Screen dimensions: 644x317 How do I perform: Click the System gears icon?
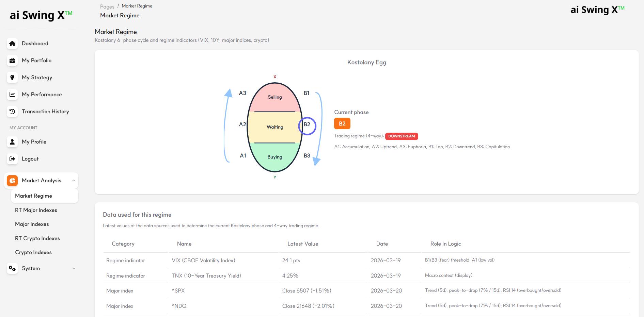(x=12, y=268)
